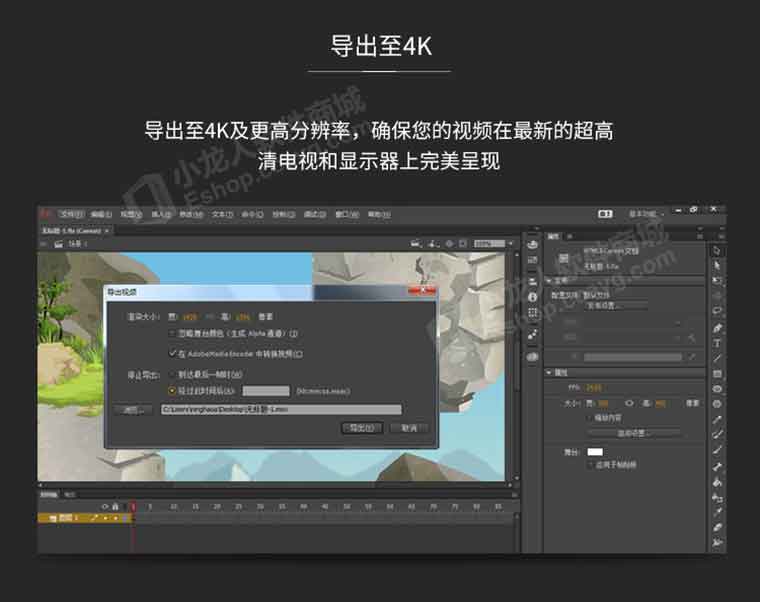760x602 pixels.
Task: Select the 'when last frame reached' radio button
Action: click(172, 374)
